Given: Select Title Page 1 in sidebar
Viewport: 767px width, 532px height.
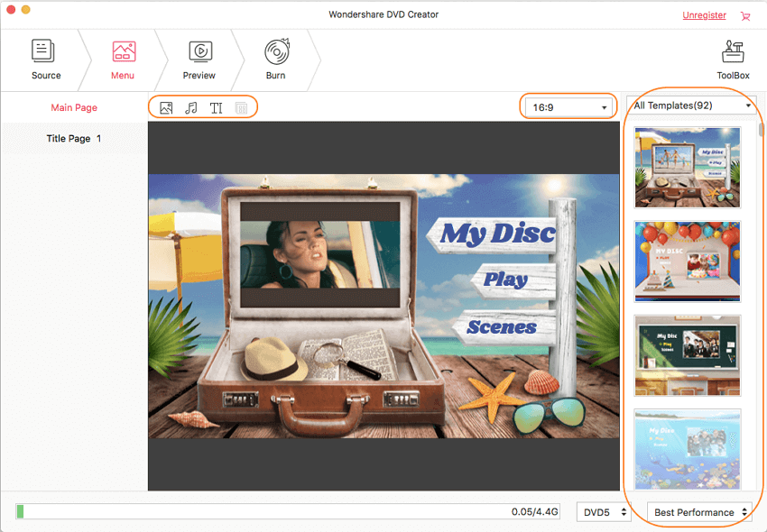Looking at the screenshot, I should (74, 139).
